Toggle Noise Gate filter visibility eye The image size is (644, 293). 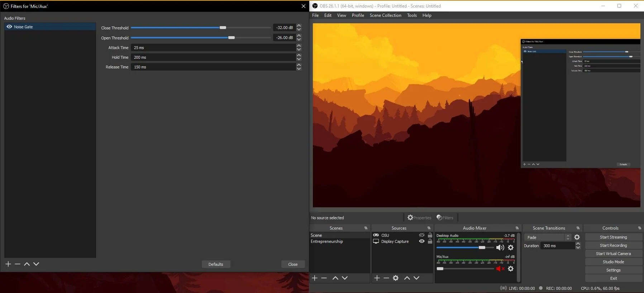click(9, 27)
